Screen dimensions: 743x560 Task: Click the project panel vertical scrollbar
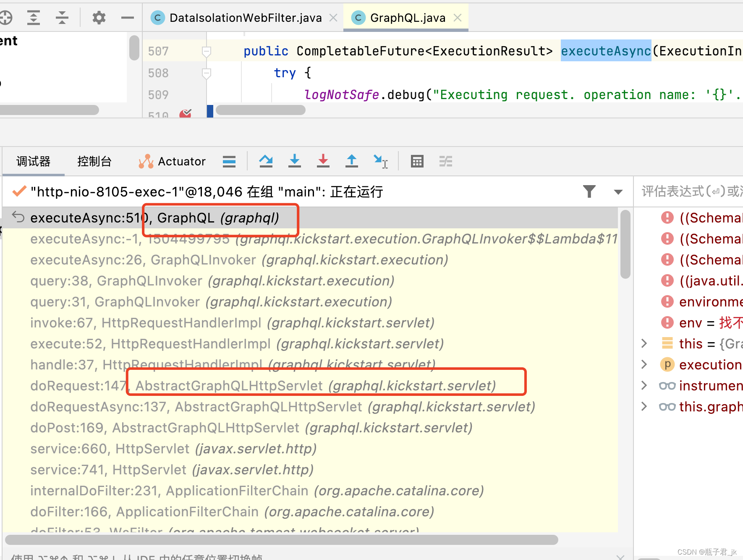(x=134, y=48)
